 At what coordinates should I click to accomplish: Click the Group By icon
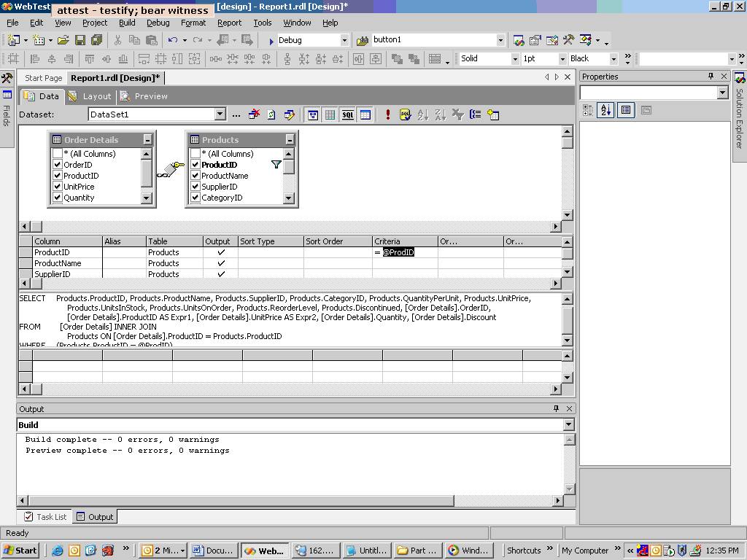click(476, 114)
